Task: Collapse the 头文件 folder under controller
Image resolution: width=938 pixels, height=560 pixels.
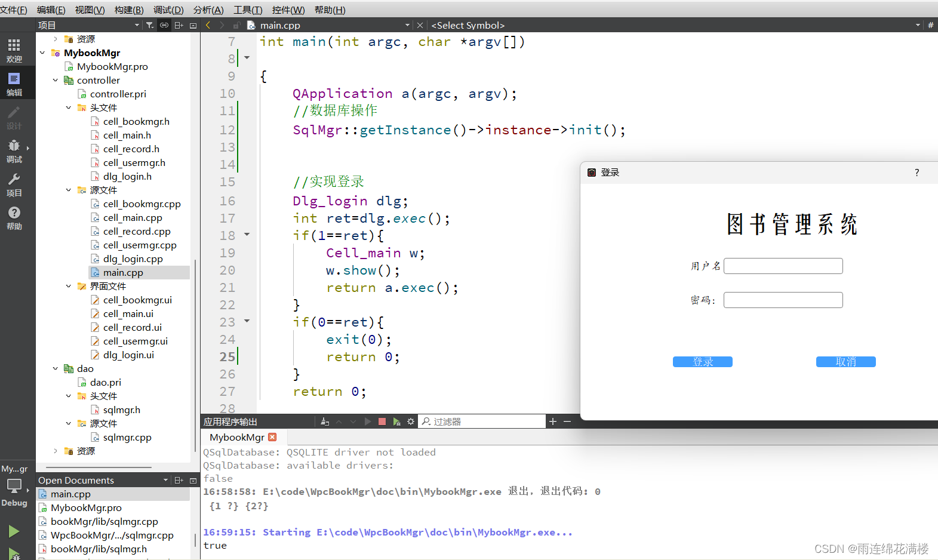Action: coord(69,107)
